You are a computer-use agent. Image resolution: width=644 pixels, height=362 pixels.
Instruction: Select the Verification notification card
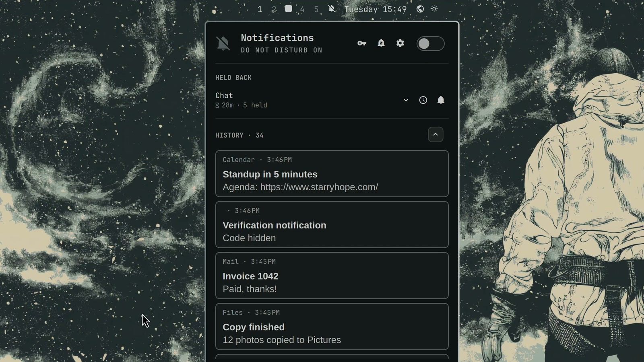(x=332, y=225)
